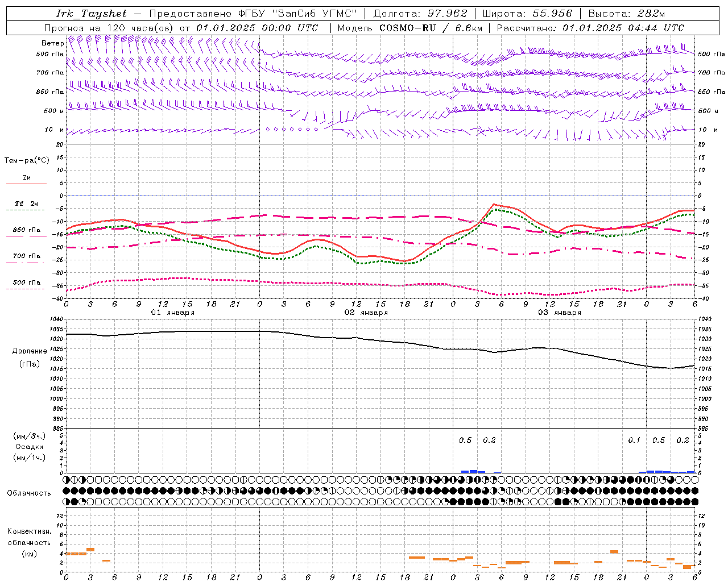Click the 700 гПа temperature legend entry

coord(27,256)
